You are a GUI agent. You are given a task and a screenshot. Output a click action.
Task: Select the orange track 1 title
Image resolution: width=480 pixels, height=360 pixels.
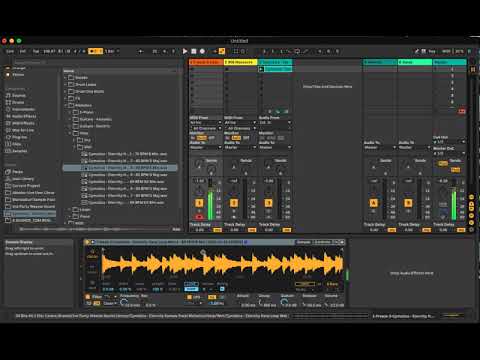pyautogui.click(x=206, y=62)
